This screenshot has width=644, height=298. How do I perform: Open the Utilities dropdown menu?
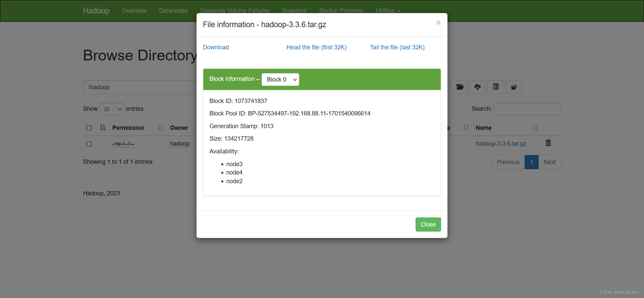click(x=388, y=11)
